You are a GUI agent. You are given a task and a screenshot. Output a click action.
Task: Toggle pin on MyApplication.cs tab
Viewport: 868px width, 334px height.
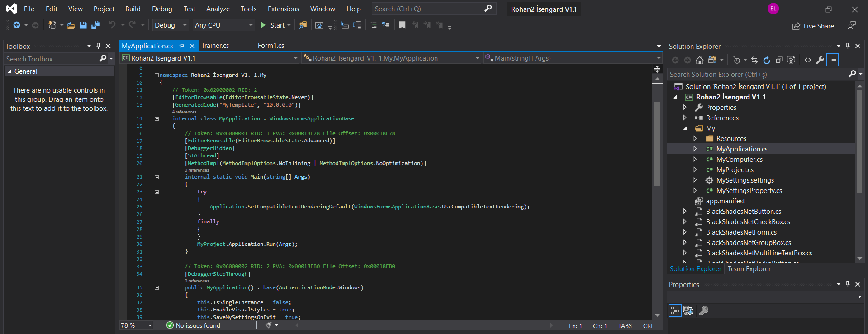(181, 46)
